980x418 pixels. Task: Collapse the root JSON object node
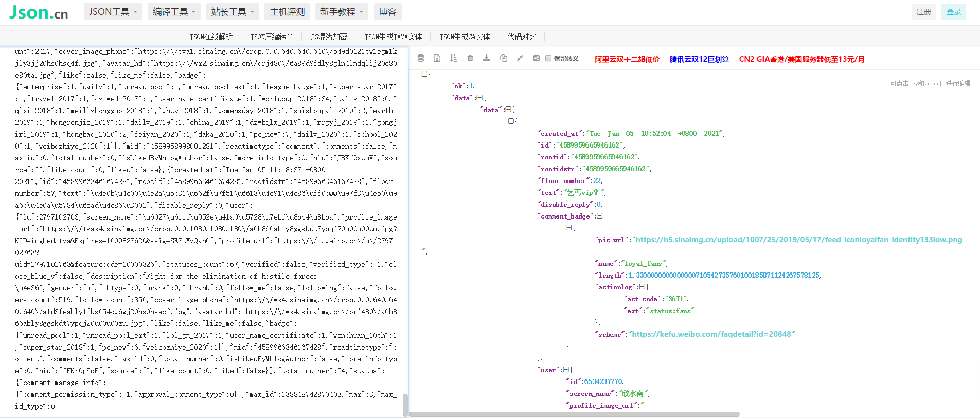pyautogui.click(x=424, y=74)
